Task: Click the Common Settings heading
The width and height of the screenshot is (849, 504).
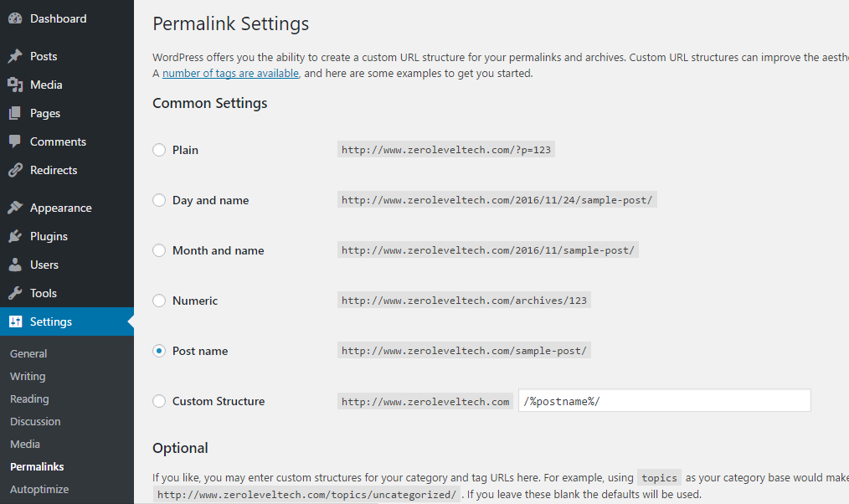Action: point(210,103)
